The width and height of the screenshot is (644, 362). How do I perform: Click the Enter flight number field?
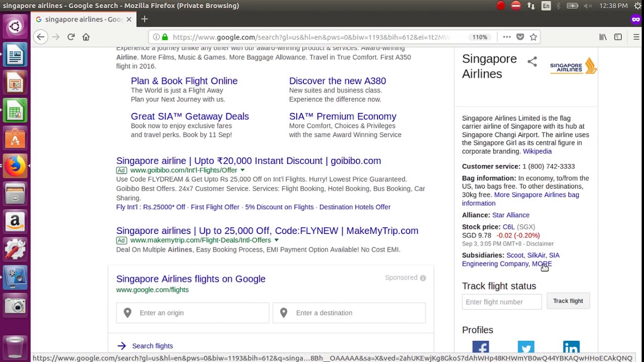(x=502, y=302)
